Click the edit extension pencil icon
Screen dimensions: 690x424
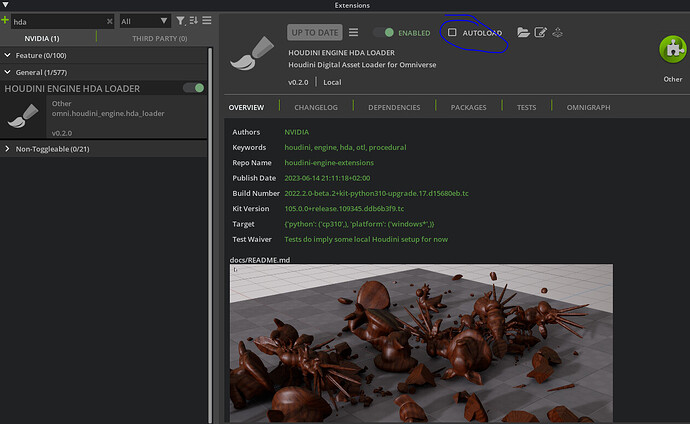tap(540, 32)
